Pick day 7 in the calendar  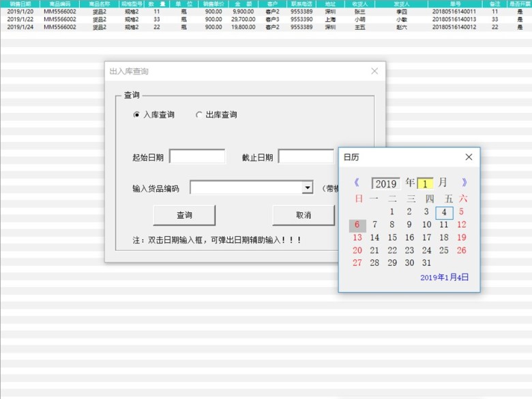374,224
